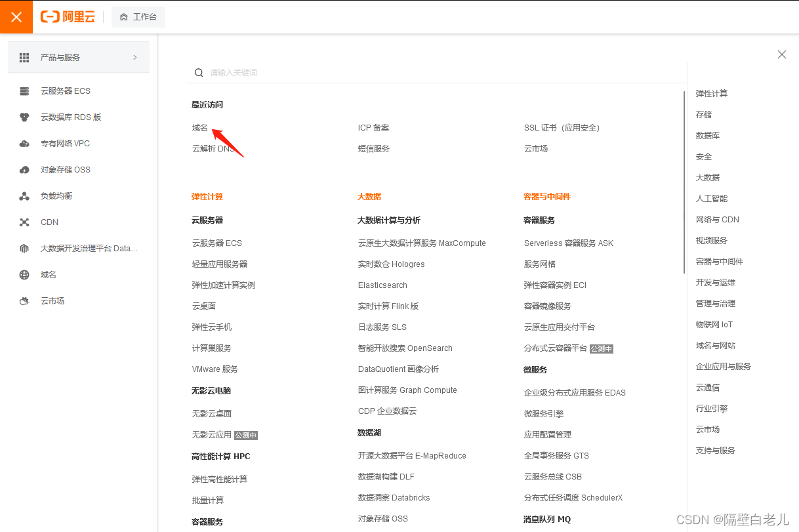Select 开发与运维 category

click(715, 283)
